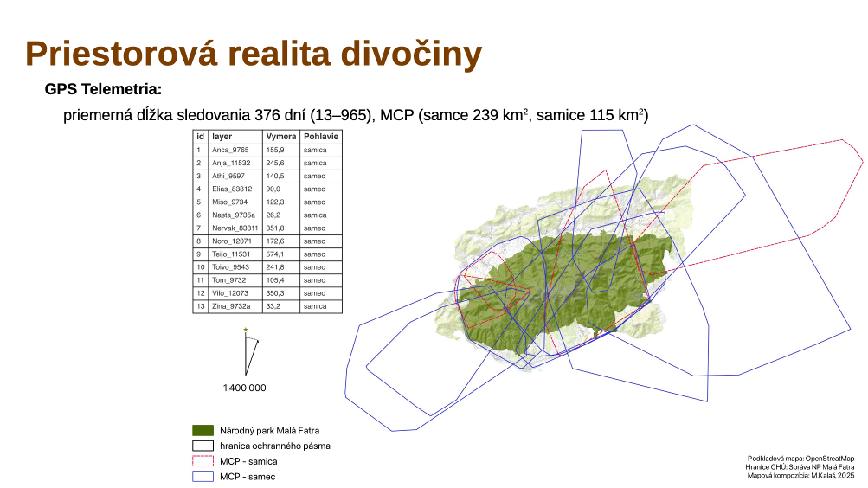Select the 'Zina_9732a' table cell
868x488 pixels.
point(235,306)
